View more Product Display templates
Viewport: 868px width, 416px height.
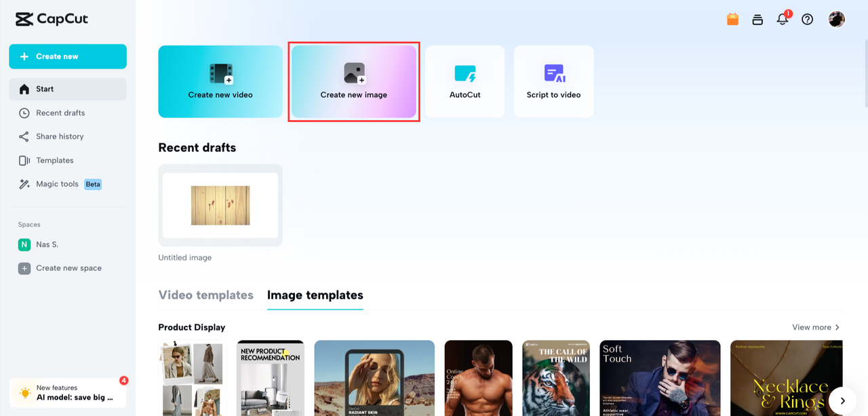click(x=815, y=327)
